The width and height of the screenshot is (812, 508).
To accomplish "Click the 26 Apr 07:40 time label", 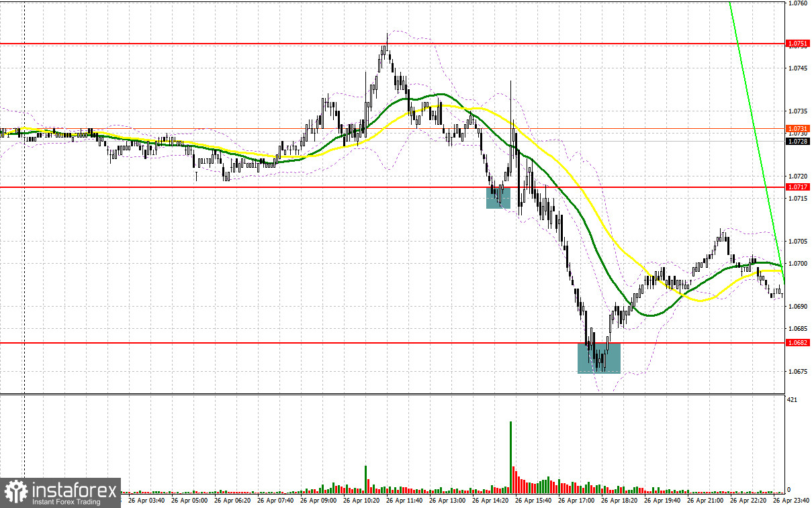I will tap(276, 500).
